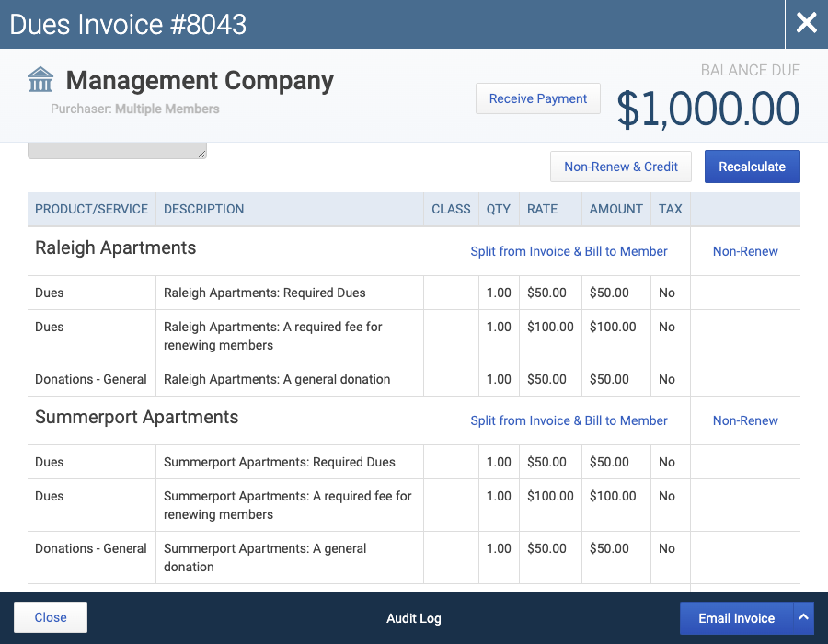Click the Close button at bottom left

click(x=51, y=617)
